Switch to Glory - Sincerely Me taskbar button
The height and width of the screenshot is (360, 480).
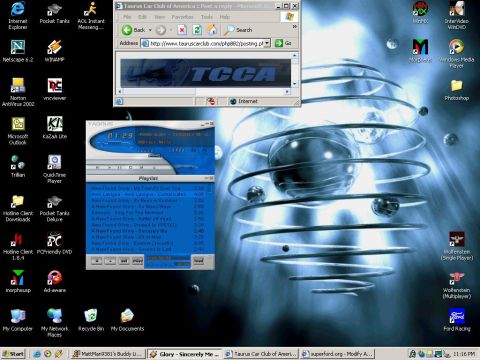pos(185,354)
